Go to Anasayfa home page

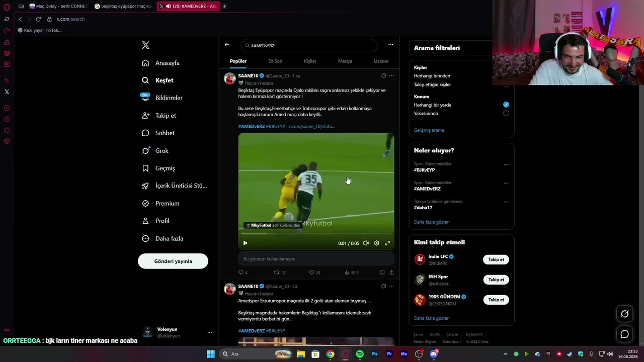tap(160, 63)
